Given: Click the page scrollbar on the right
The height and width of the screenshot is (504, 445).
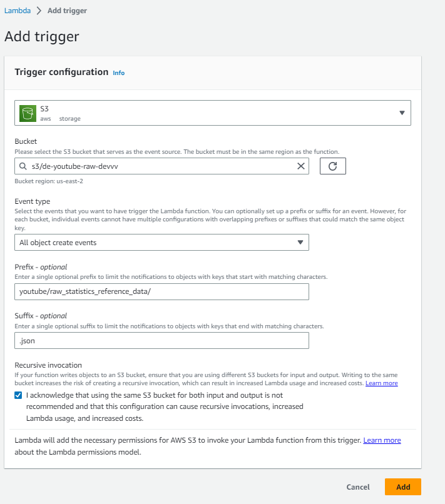Looking at the screenshot, I should coord(442,250).
